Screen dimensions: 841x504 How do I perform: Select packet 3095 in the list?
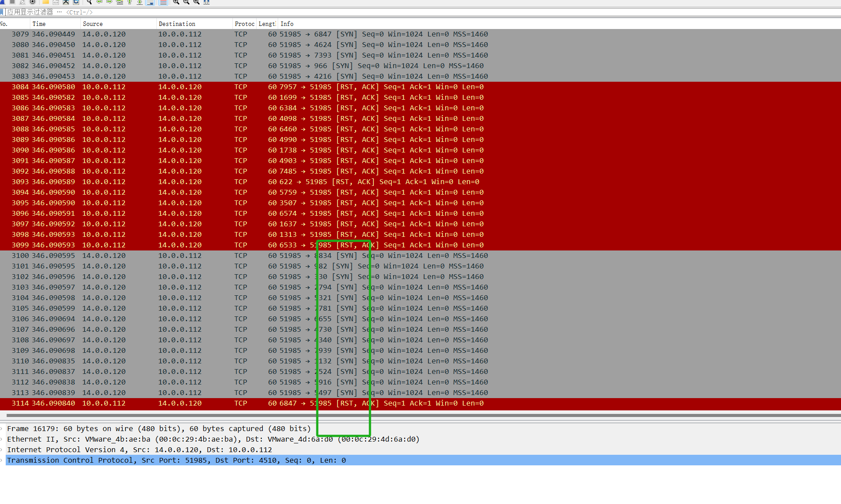coord(420,203)
